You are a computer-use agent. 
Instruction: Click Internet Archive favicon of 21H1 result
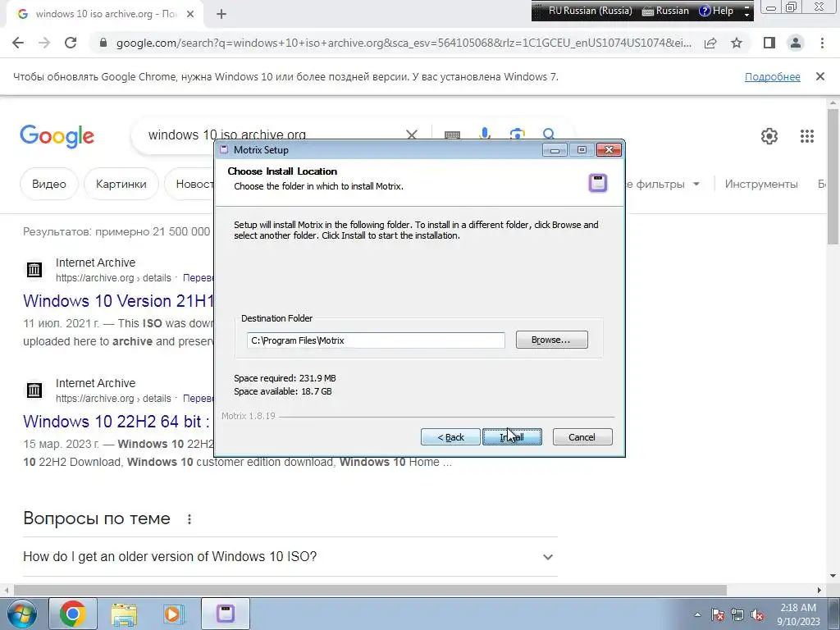tap(34, 269)
